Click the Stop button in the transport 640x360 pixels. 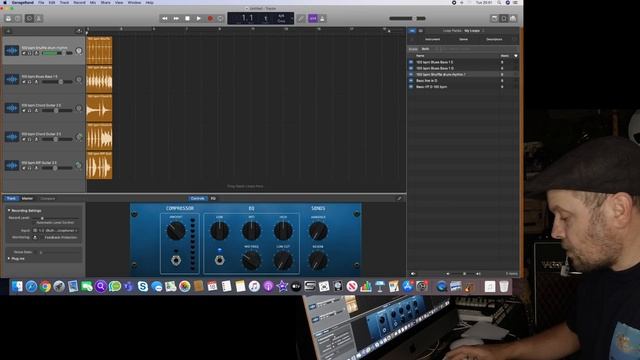point(187,18)
